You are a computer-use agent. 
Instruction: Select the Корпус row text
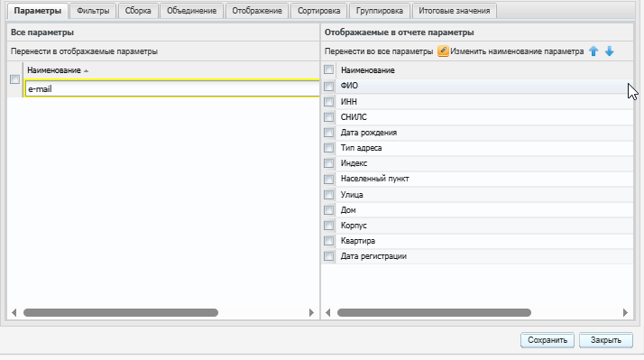pos(354,226)
